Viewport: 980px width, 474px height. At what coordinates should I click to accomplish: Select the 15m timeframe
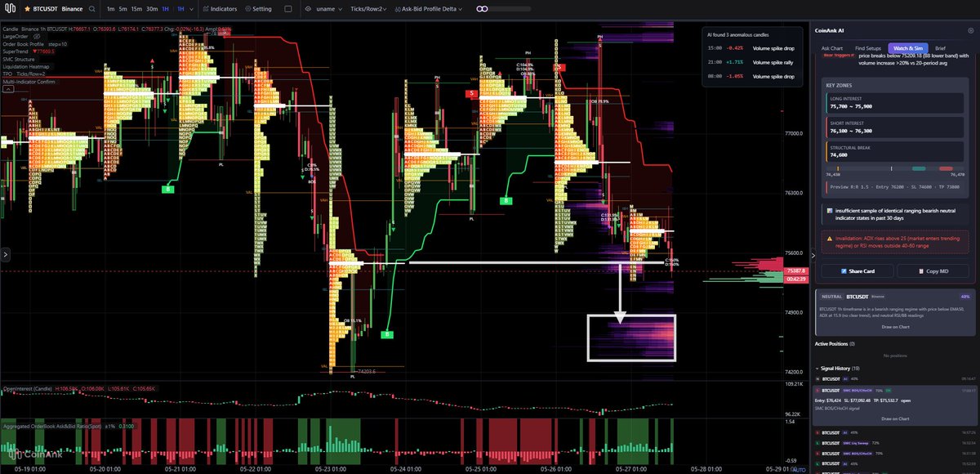click(x=137, y=9)
